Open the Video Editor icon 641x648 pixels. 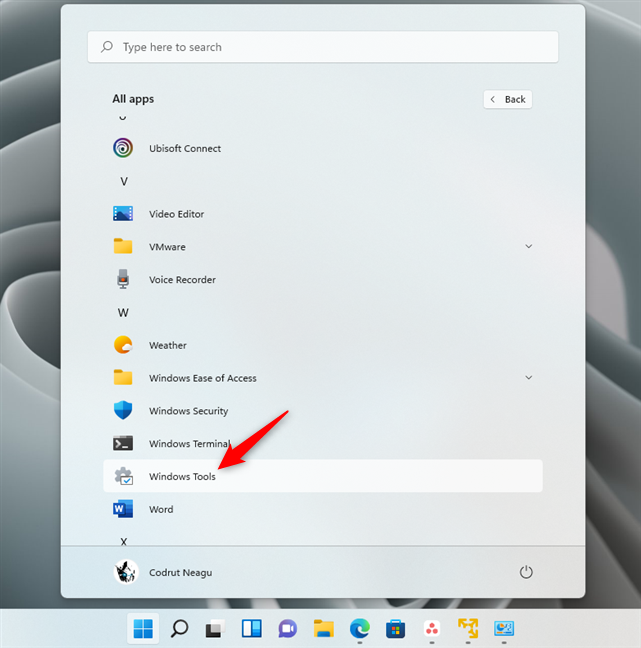point(123,214)
